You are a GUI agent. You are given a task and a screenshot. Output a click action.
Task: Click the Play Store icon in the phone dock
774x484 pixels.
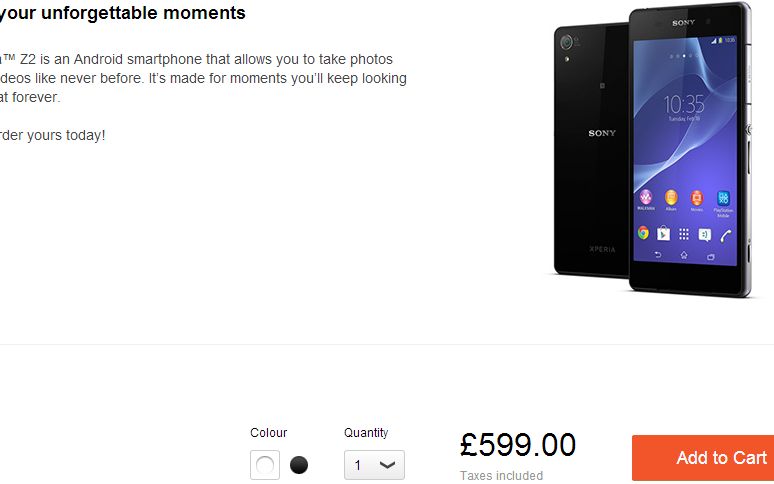(x=663, y=233)
